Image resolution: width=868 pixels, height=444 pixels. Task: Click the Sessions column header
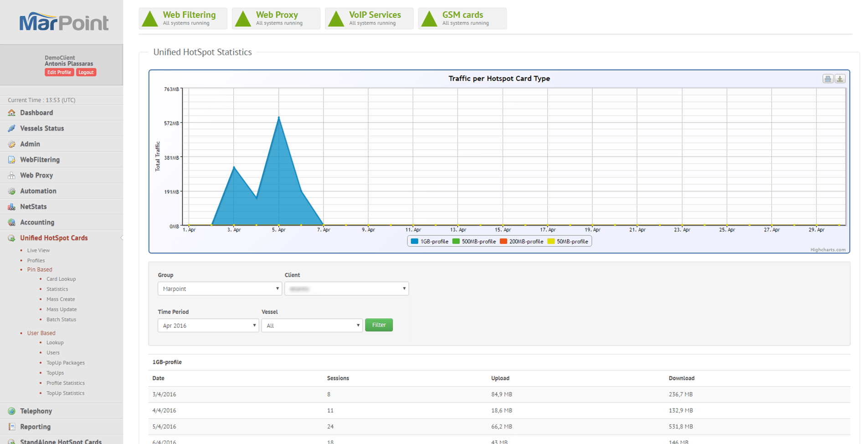(x=338, y=378)
